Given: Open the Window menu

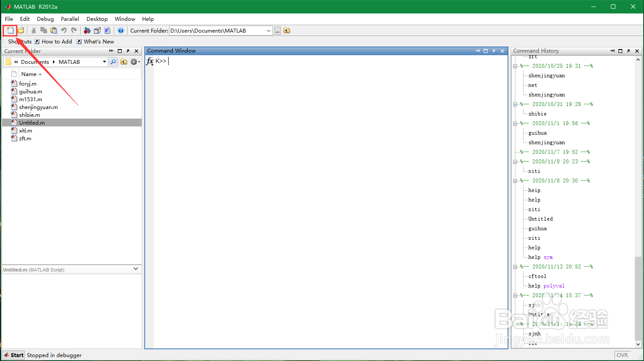Looking at the screenshot, I should click(125, 19).
